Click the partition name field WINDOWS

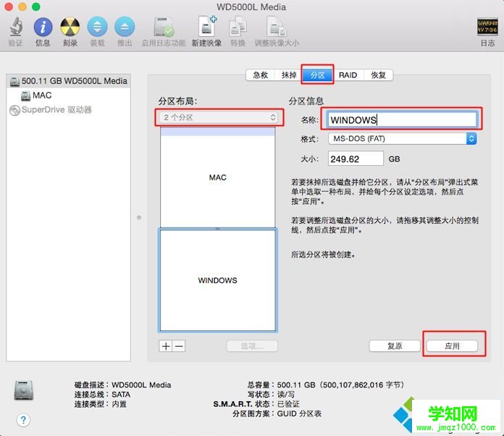click(402, 120)
